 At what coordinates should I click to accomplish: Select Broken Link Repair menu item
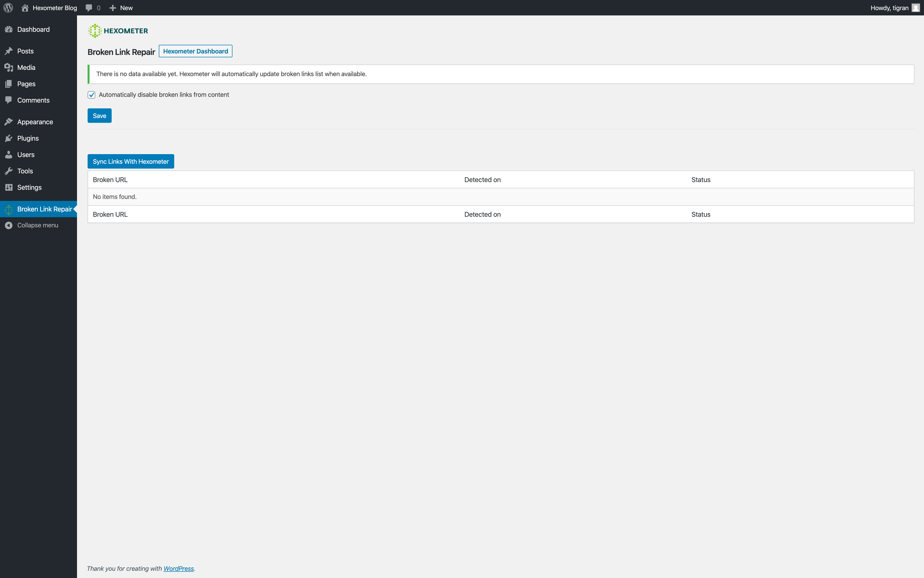(38, 209)
